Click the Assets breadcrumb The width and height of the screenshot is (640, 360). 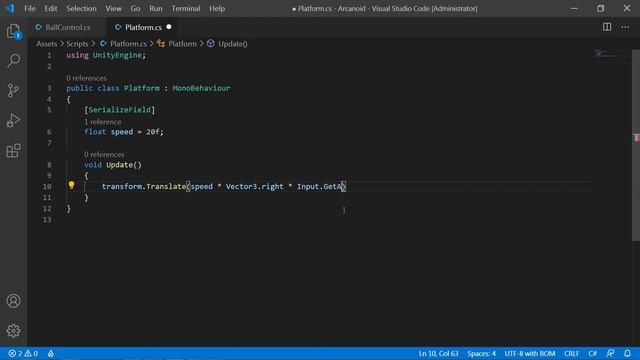[x=47, y=44]
